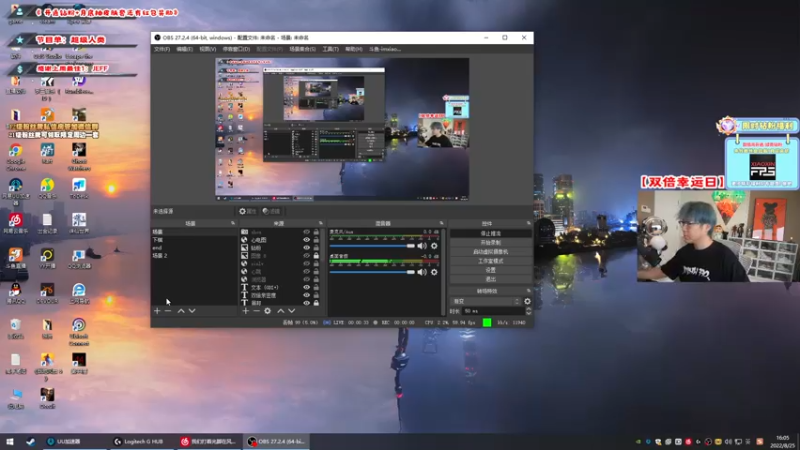Toggle visibility of the first source row

pyautogui.click(x=306, y=232)
